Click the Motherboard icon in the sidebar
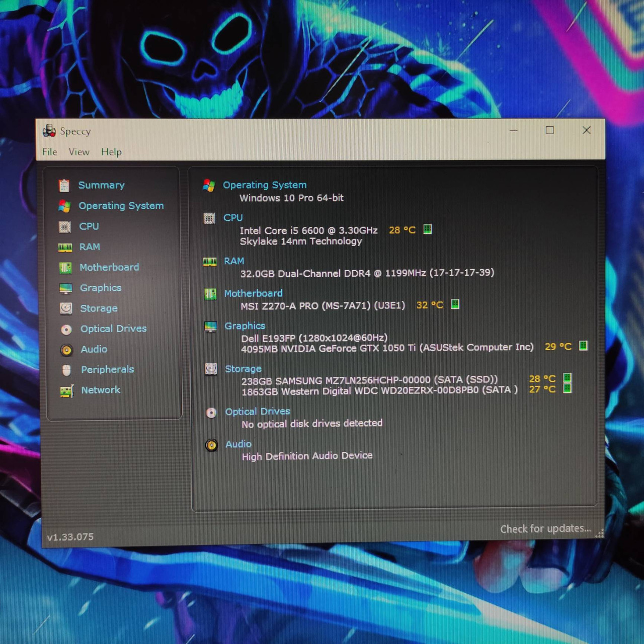The image size is (644, 644). click(x=65, y=268)
